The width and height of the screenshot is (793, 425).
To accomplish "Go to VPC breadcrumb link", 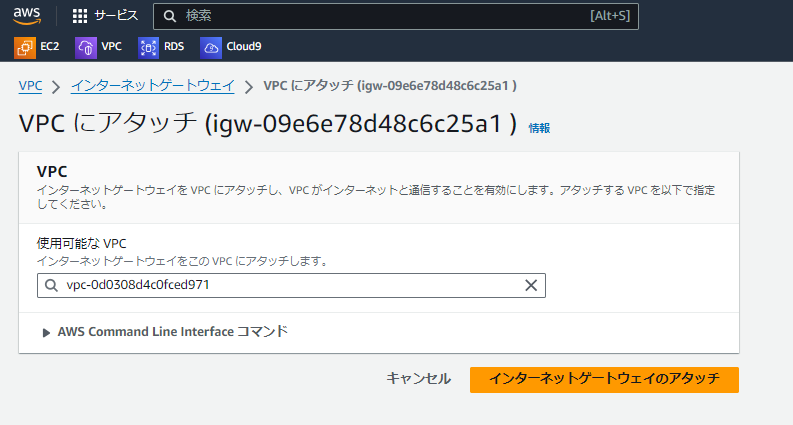I will tap(30, 86).
